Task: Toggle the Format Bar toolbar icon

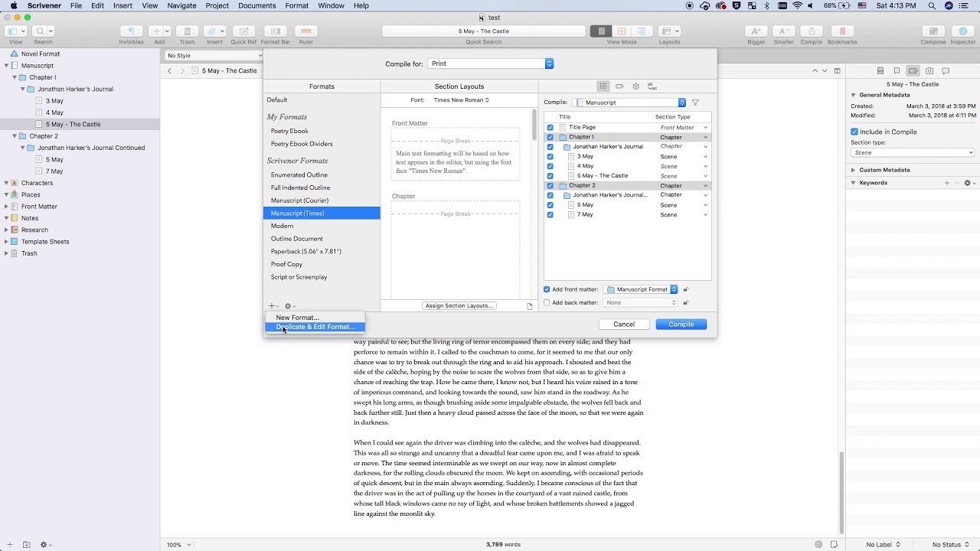Action: (276, 31)
